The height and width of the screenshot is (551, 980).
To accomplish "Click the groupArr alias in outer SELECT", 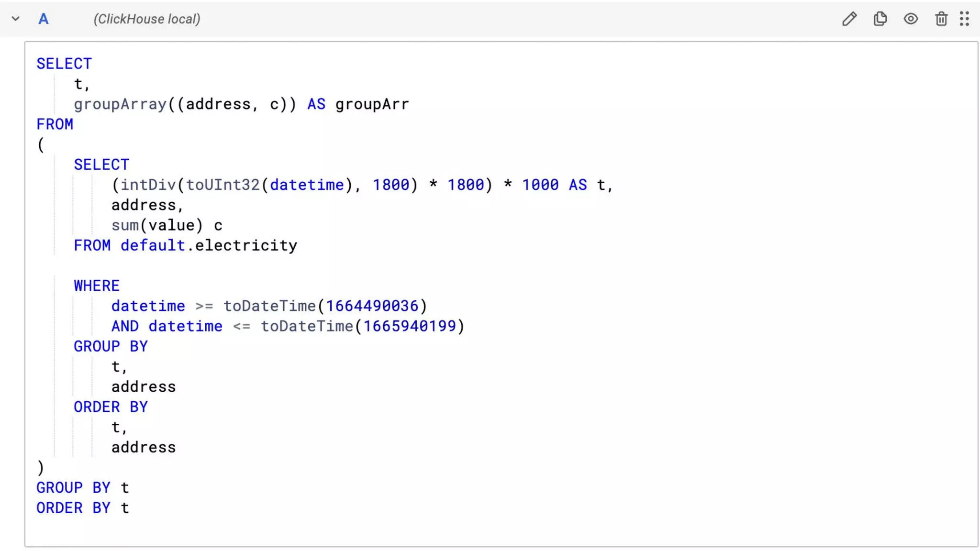I will [372, 104].
